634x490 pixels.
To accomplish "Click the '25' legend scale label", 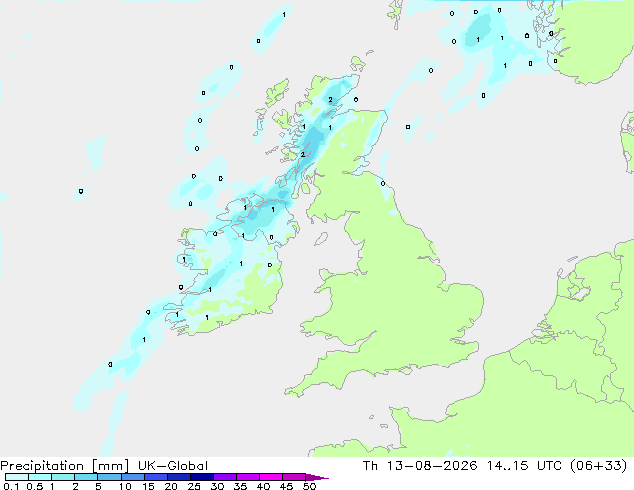I will point(194,486).
